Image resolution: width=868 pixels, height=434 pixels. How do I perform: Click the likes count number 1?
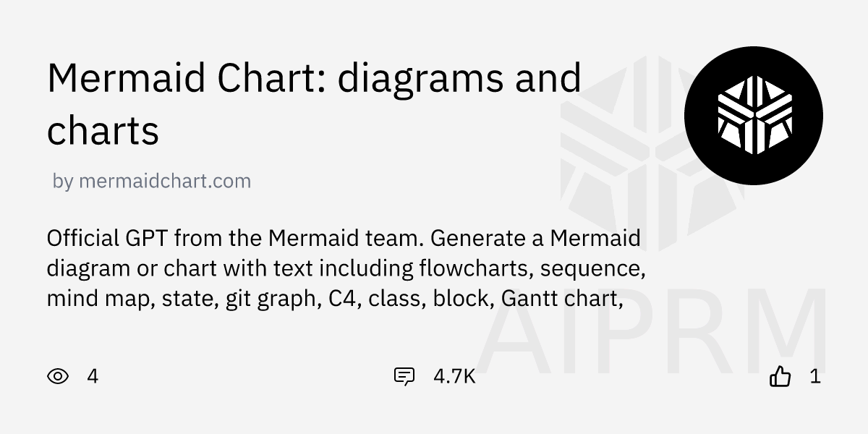tap(815, 376)
